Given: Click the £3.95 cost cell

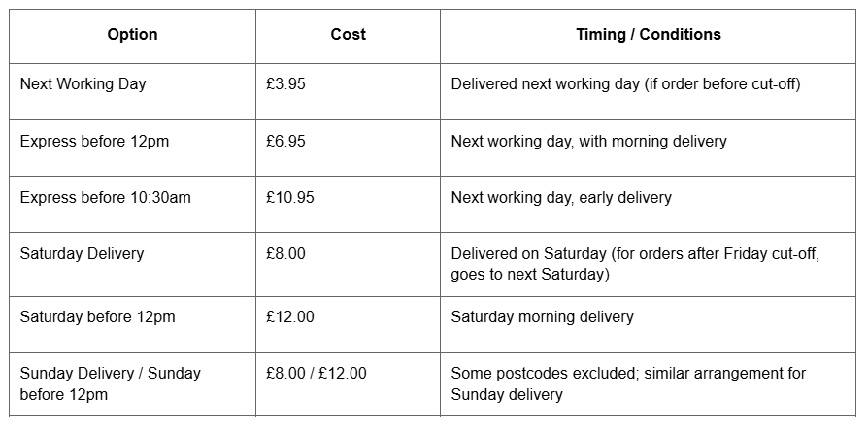Looking at the screenshot, I should (x=286, y=84).
